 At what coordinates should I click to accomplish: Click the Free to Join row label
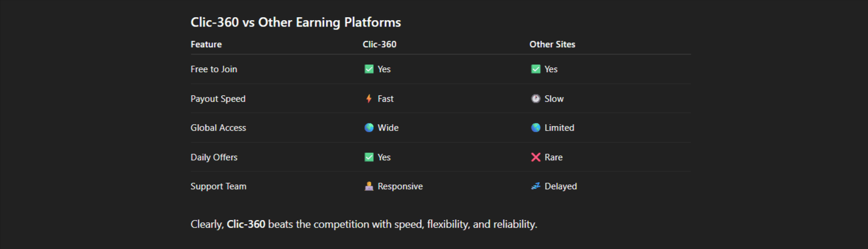[213, 69]
